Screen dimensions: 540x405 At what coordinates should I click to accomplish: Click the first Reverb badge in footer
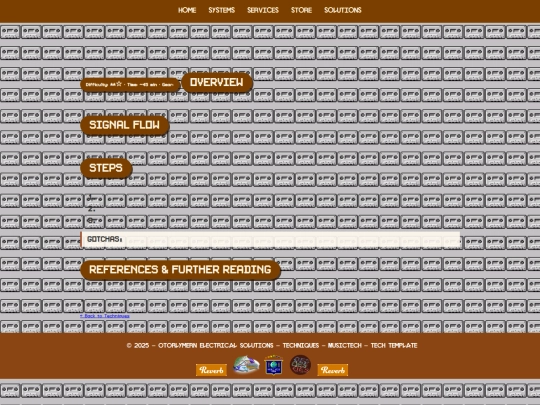(x=211, y=370)
